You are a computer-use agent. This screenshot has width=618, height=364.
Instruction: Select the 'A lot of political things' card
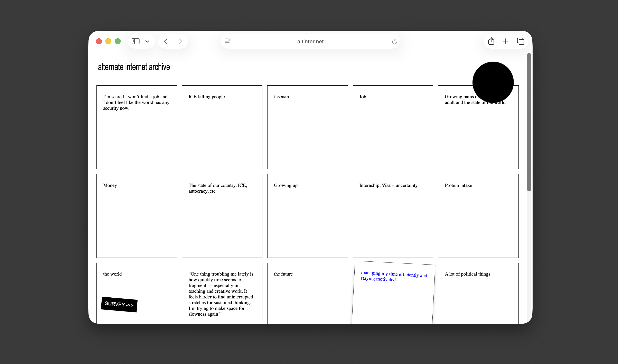coord(478,293)
